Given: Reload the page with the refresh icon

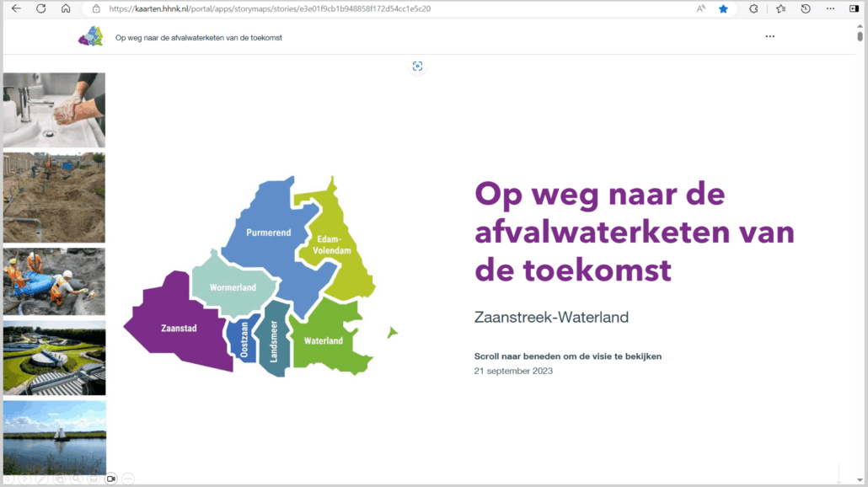Looking at the screenshot, I should tap(41, 8).
